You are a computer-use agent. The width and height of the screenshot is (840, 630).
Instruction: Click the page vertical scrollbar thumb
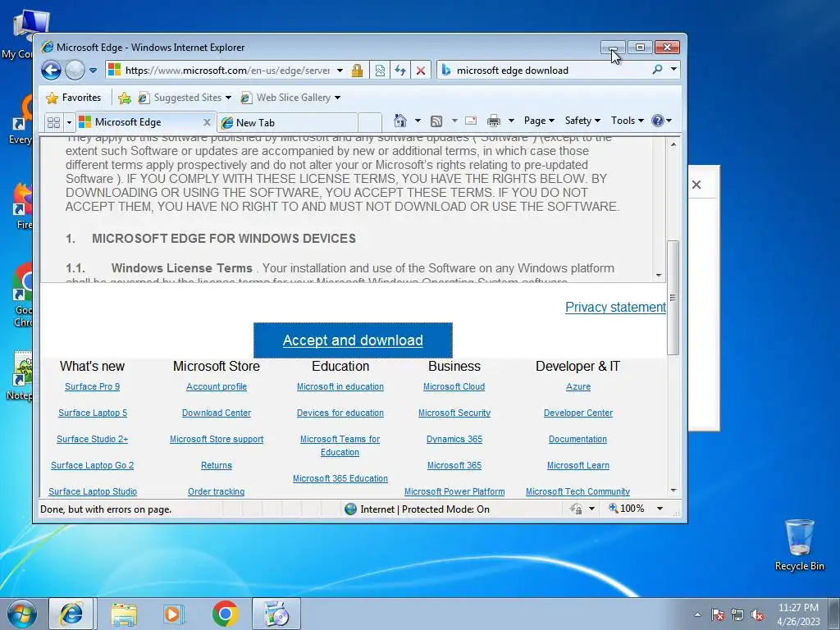point(673,297)
